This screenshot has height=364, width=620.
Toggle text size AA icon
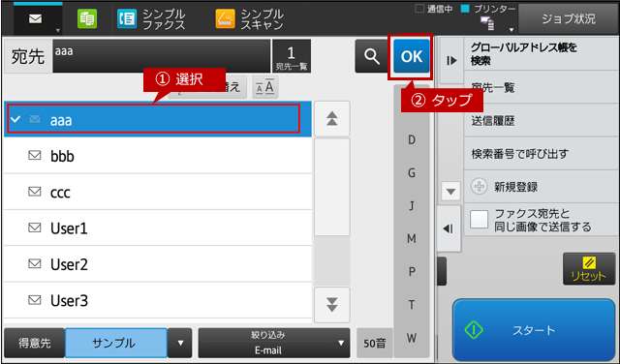coord(264,87)
